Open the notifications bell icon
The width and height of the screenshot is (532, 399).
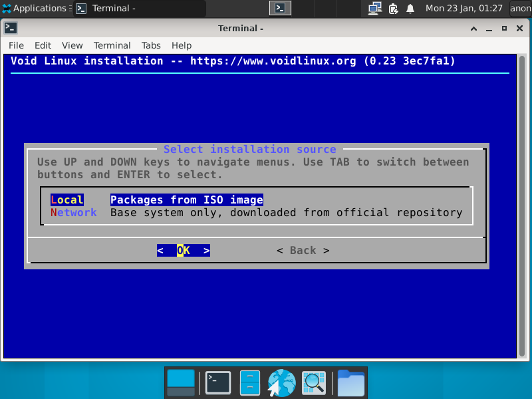click(x=410, y=8)
